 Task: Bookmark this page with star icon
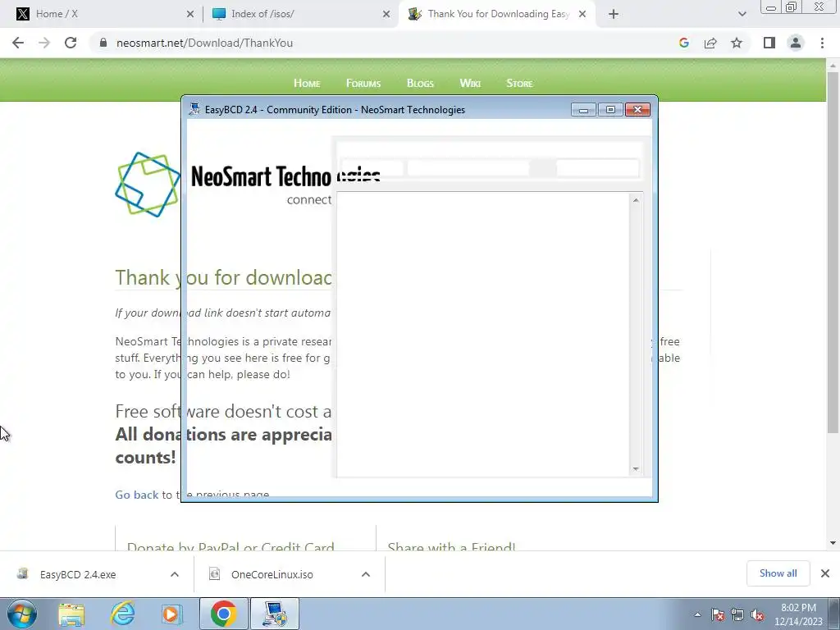coord(737,43)
